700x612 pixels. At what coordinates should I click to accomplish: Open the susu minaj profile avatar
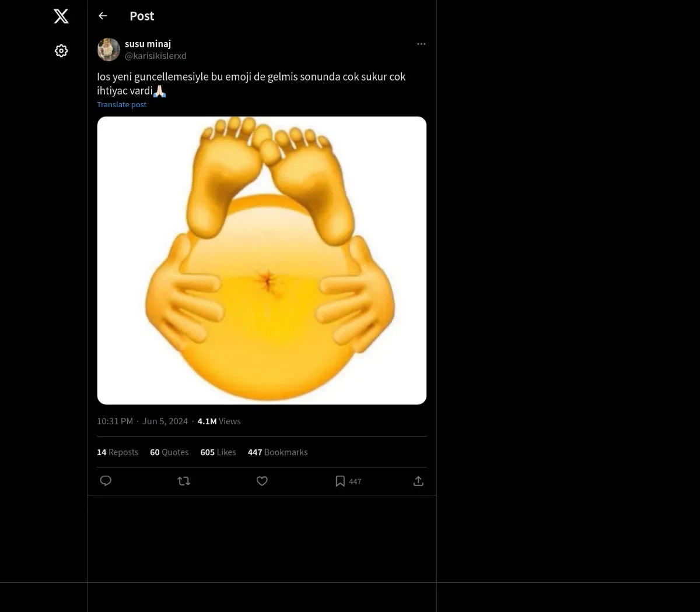pyautogui.click(x=108, y=50)
